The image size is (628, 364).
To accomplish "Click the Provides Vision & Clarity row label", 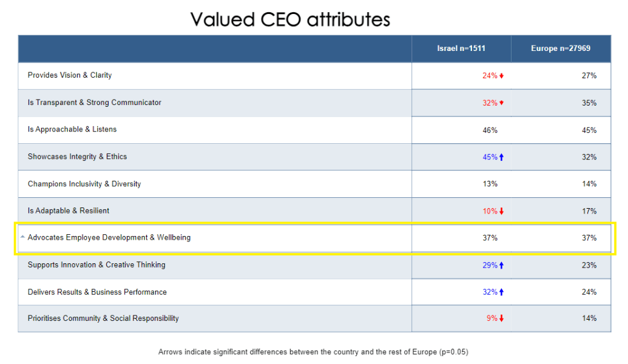I will point(70,75).
